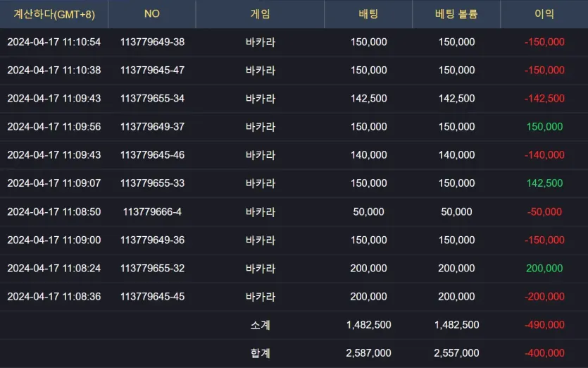Select the 베팅 볼륨 column header
Screen dimensions: 588x368
point(456,14)
